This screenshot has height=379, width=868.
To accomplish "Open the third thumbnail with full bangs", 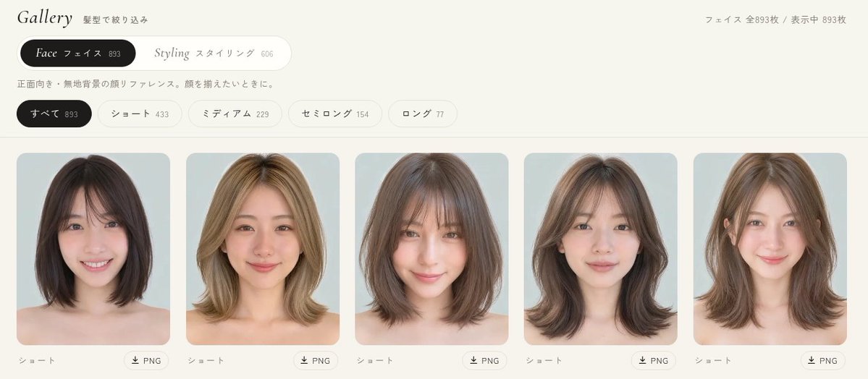I will point(431,249).
